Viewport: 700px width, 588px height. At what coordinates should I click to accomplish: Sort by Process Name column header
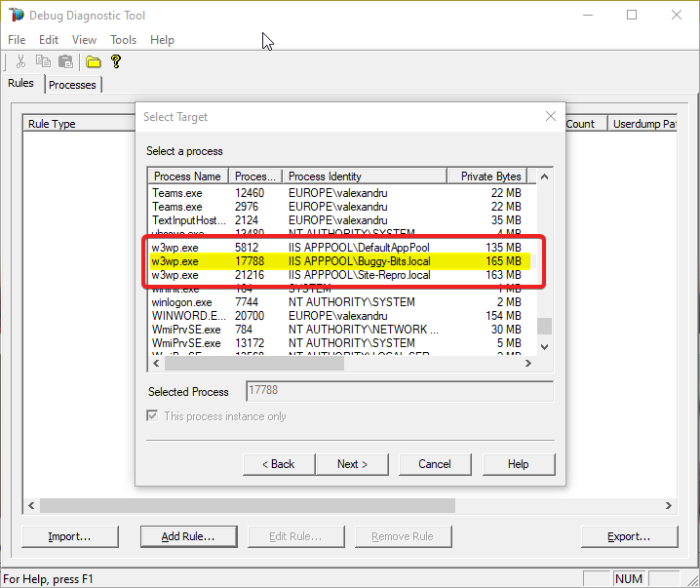coord(188,176)
